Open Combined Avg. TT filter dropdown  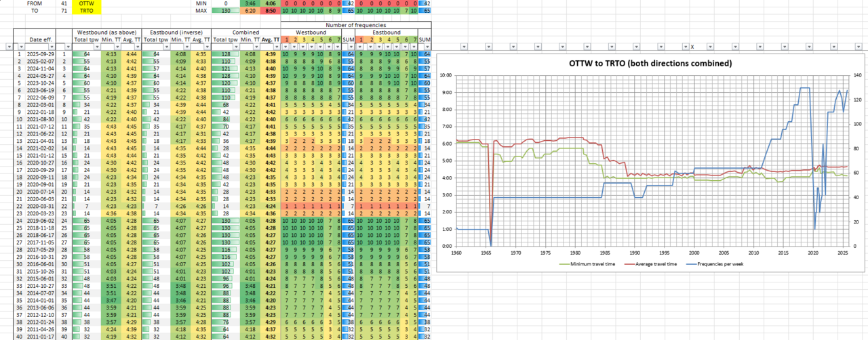point(277,47)
